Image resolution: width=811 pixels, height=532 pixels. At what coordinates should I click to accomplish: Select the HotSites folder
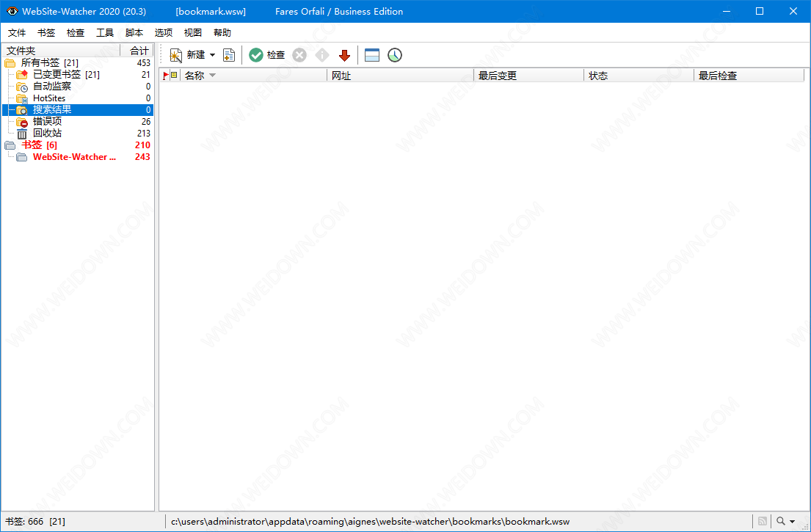(49, 98)
